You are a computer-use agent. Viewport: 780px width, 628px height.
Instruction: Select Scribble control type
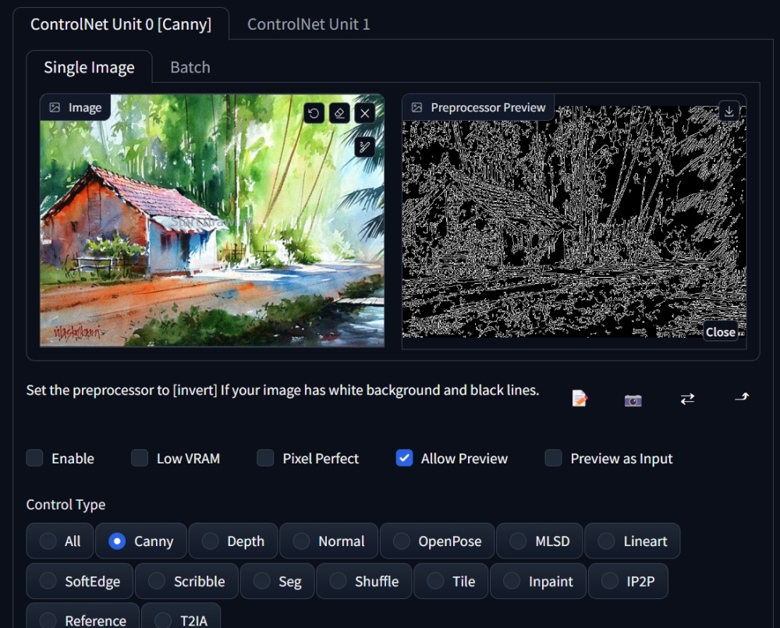click(x=187, y=581)
